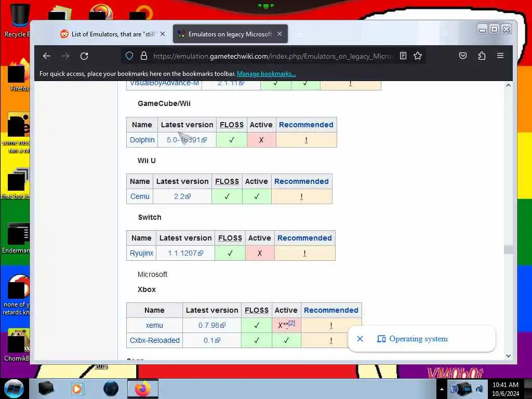The height and width of the screenshot is (399, 532).
Task: Click the 'Xbox' section heading
Action: pos(147,289)
